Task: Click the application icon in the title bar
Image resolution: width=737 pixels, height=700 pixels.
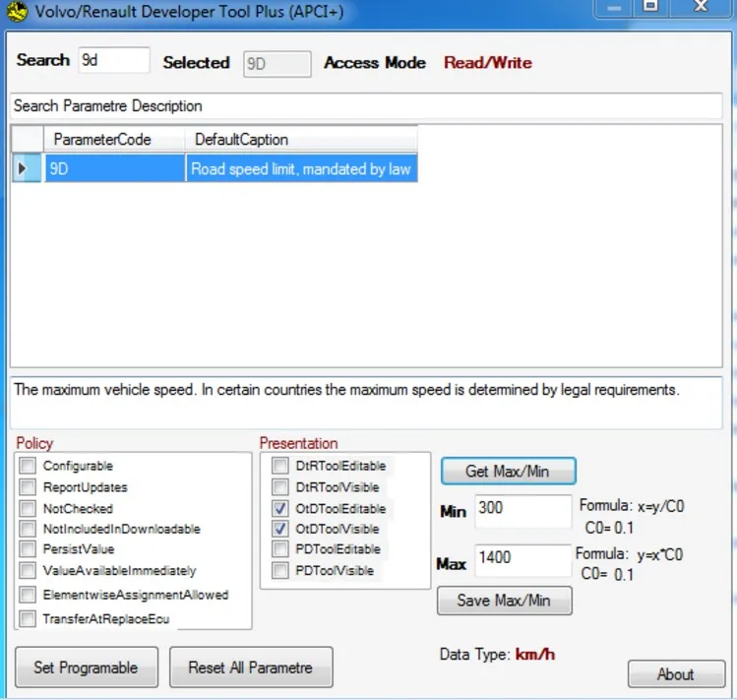Action: coord(18,11)
